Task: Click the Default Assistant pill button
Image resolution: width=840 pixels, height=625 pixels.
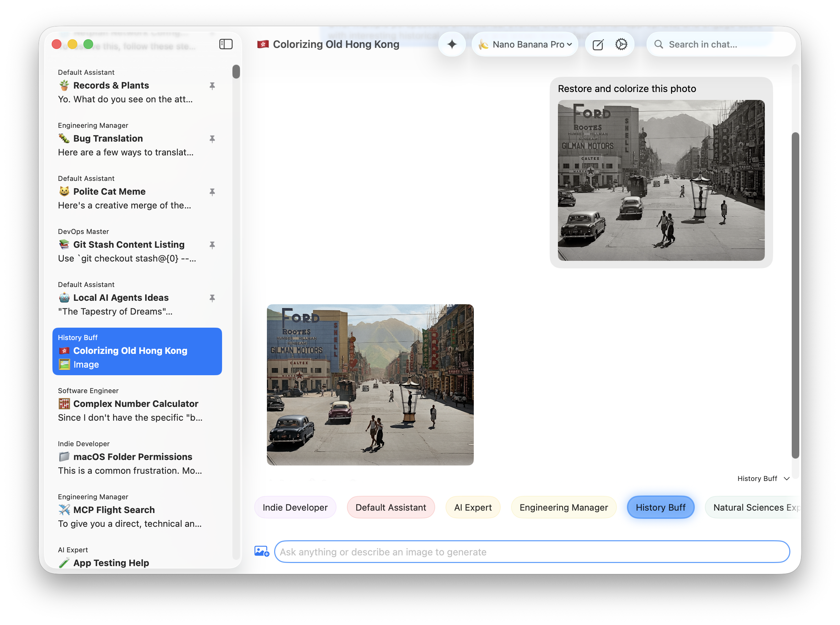Action: coord(391,508)
